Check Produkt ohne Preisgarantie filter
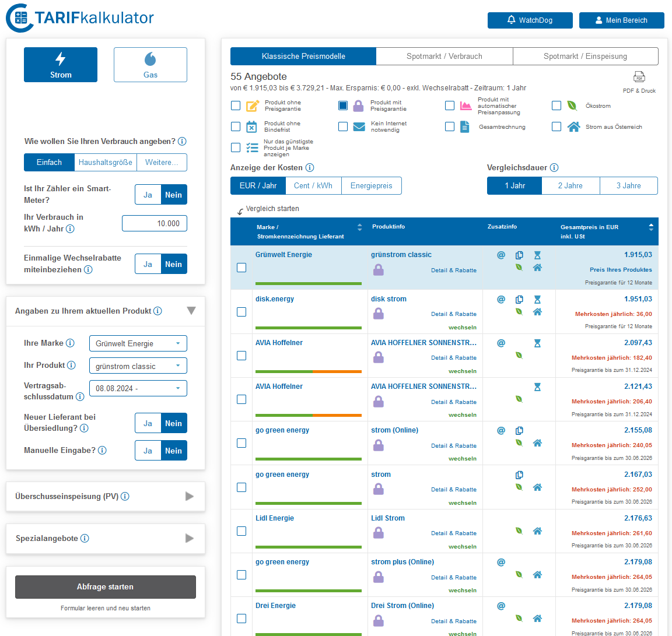The height and width of the screenshot is (636, 672). pos(236,106)
